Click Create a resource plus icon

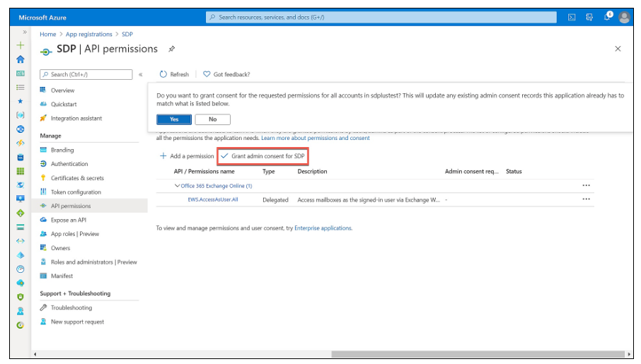pos(21,45)
